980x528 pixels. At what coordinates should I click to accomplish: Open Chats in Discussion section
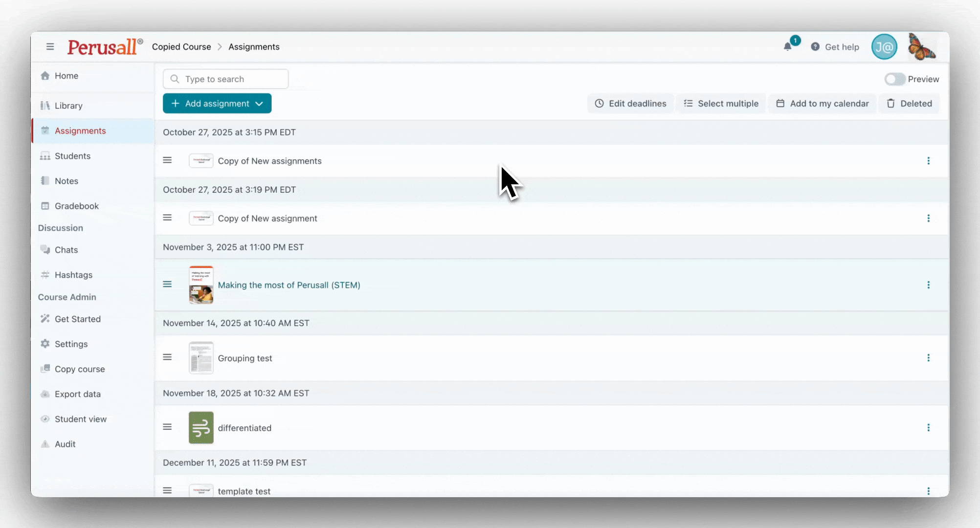(x=66, y=250)
